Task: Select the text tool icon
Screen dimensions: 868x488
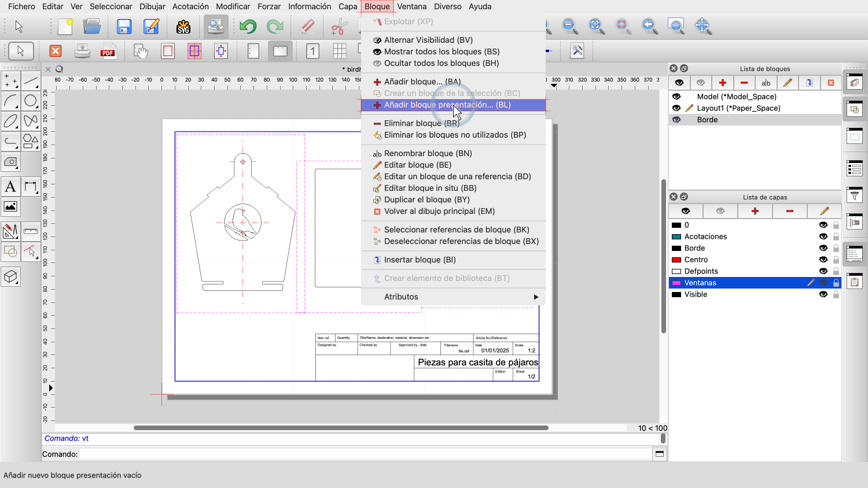Action: click(10, 187)
